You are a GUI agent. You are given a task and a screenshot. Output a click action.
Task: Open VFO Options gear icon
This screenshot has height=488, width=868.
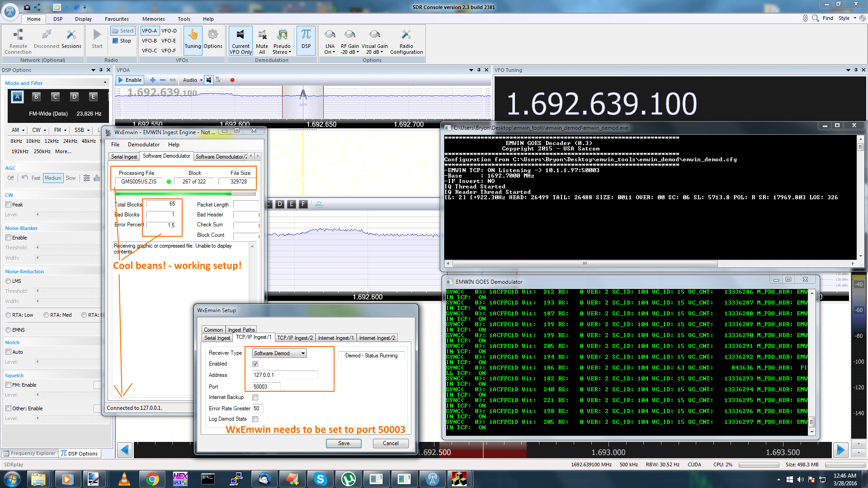click(212, 38)
